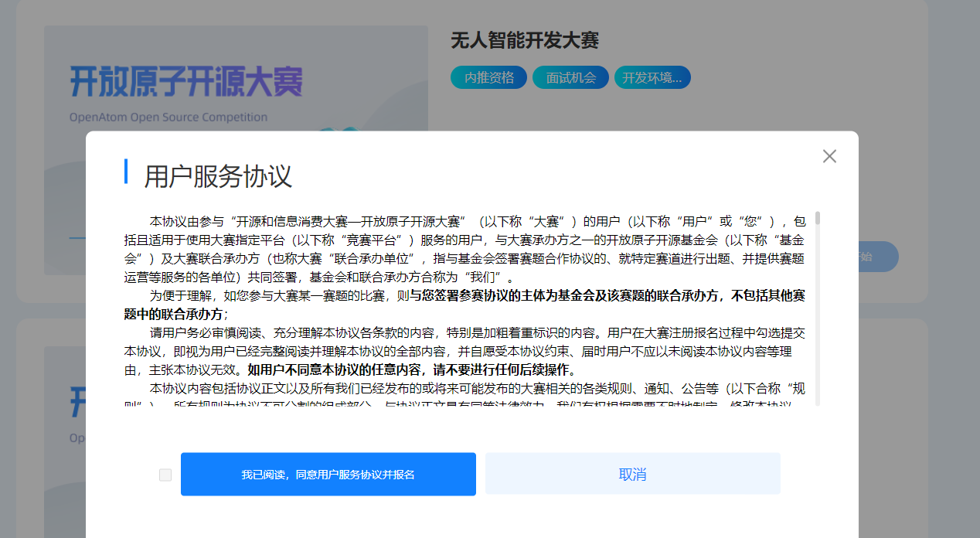
Task: Tick the agreement checkbox beside the blue button
Action: pos(165,475)
